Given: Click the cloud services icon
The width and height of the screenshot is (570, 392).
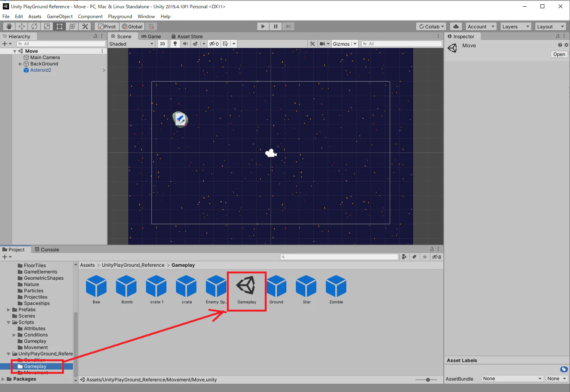Looking at the screenshot, I should [456, 26].
